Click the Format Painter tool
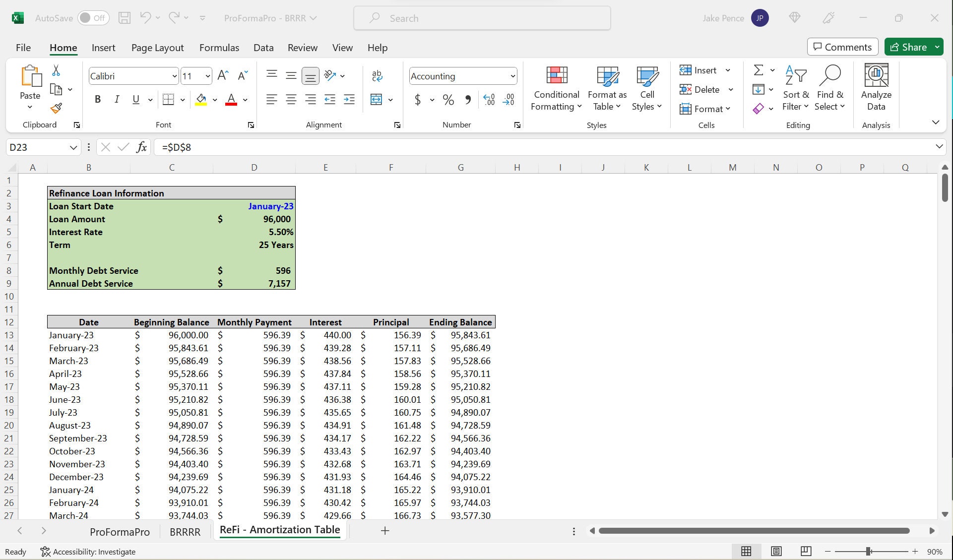 pos(56,108)
